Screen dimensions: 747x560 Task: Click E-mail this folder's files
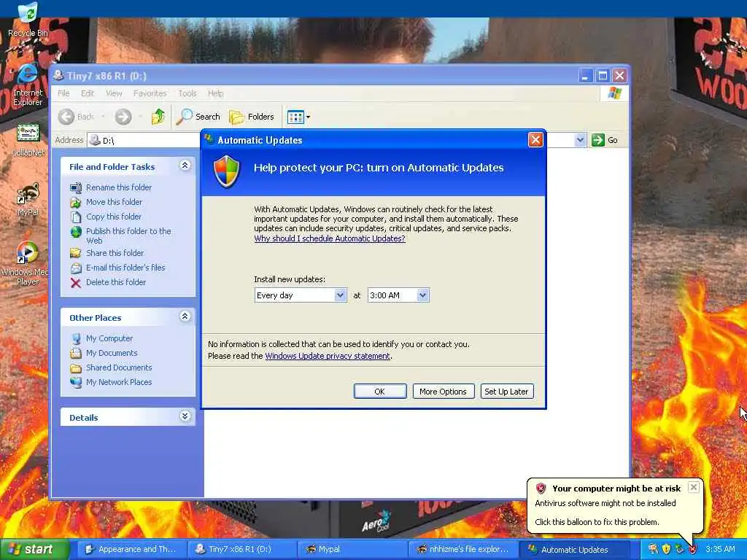coord(125,268)
